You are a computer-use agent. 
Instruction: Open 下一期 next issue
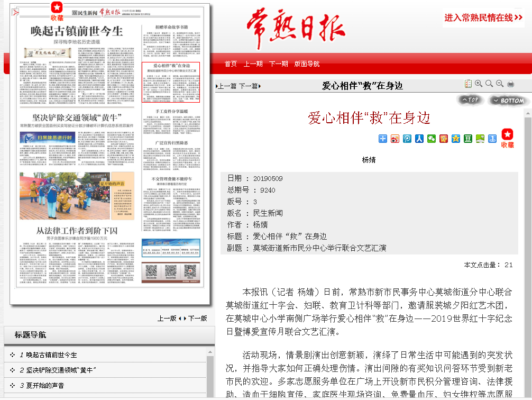point(279,64)
